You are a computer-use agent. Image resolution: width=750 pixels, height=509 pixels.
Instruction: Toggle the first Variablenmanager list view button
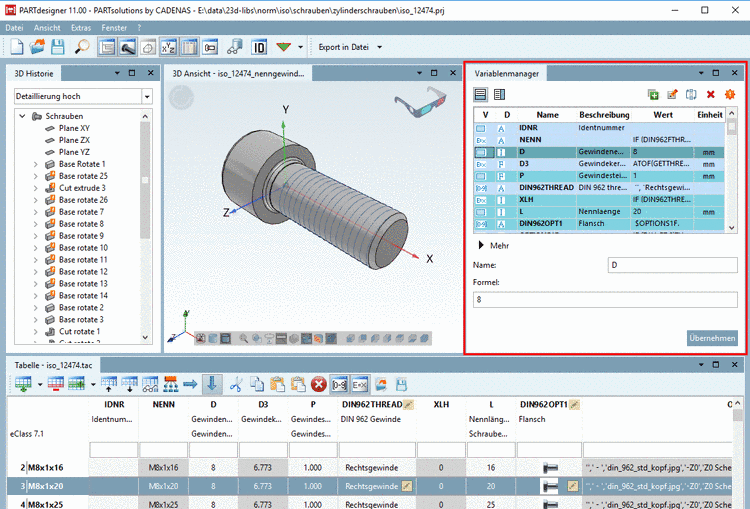click(x=481, y=94)
